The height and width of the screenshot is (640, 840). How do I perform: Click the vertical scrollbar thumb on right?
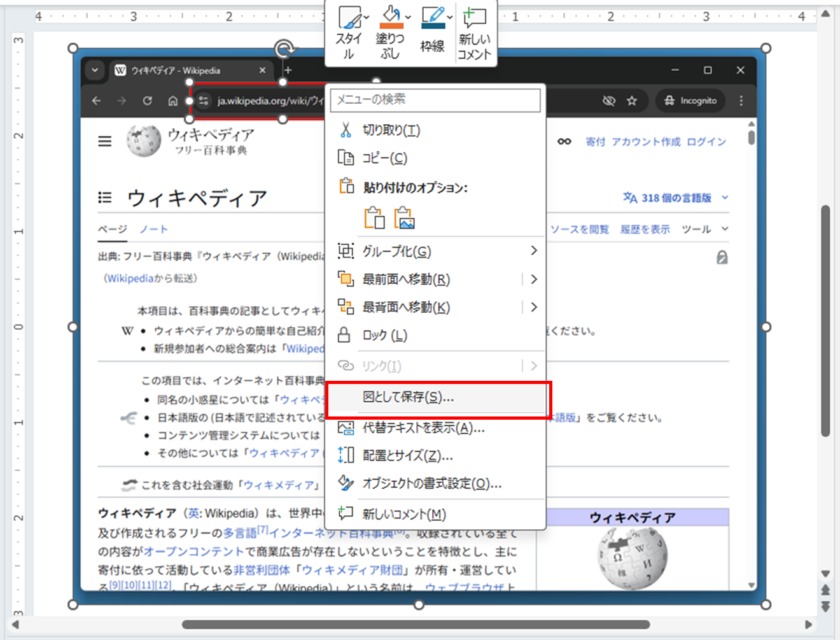point(825,321)
